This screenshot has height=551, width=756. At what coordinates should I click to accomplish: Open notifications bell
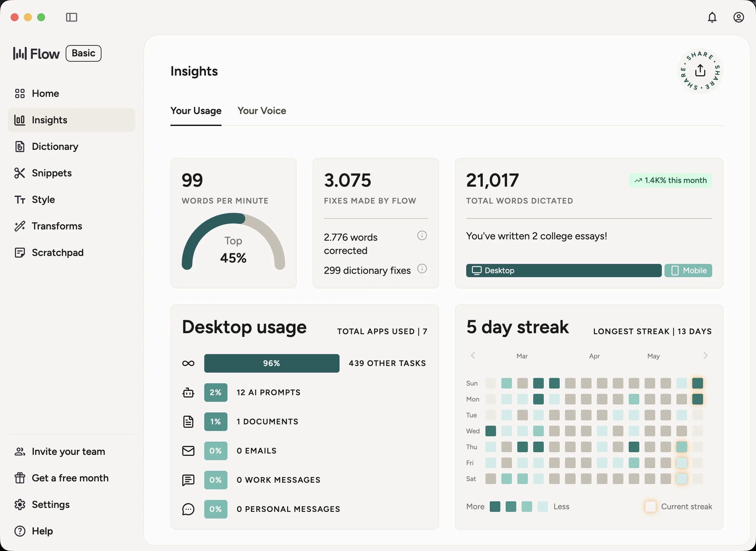pyautogui.click(x=712, y=17)
